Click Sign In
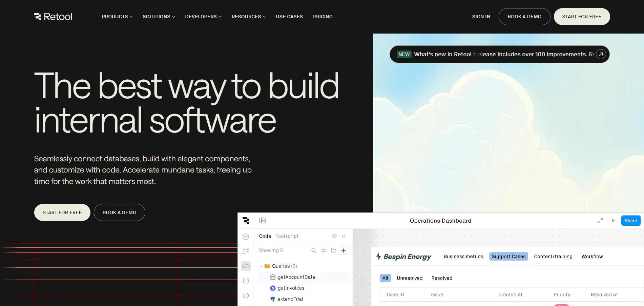This screenshot has height=306, width=644. coord(481,17)
